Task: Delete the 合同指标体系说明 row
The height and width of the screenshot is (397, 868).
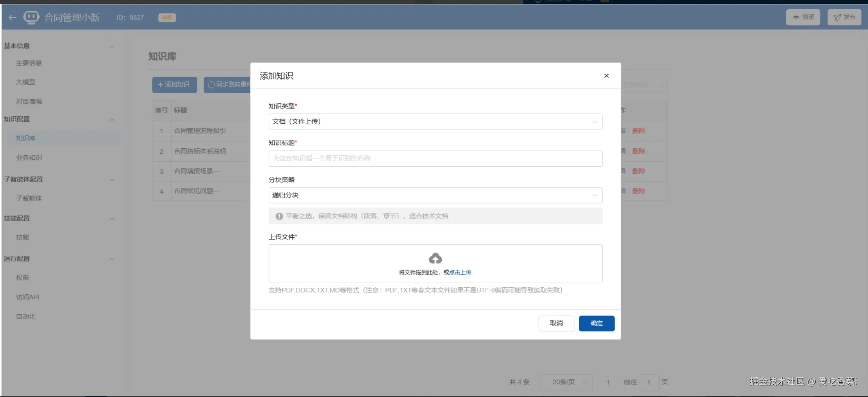Action: [639, 151]
